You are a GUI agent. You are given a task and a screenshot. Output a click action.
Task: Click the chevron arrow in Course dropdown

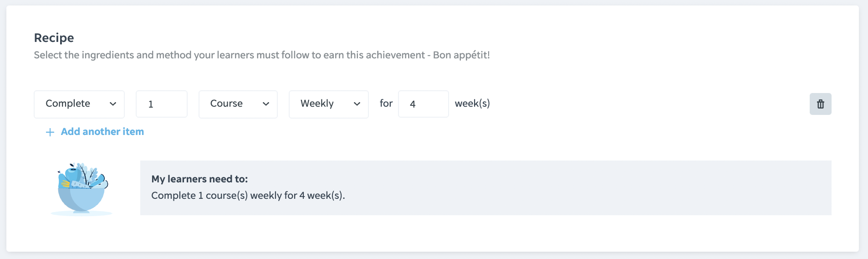266,104
